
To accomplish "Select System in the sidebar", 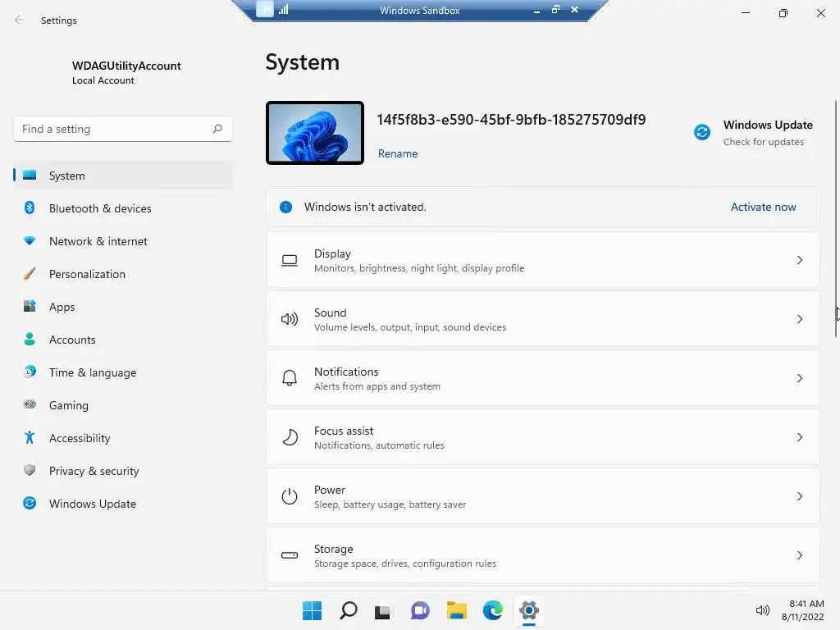I will 123,176.
